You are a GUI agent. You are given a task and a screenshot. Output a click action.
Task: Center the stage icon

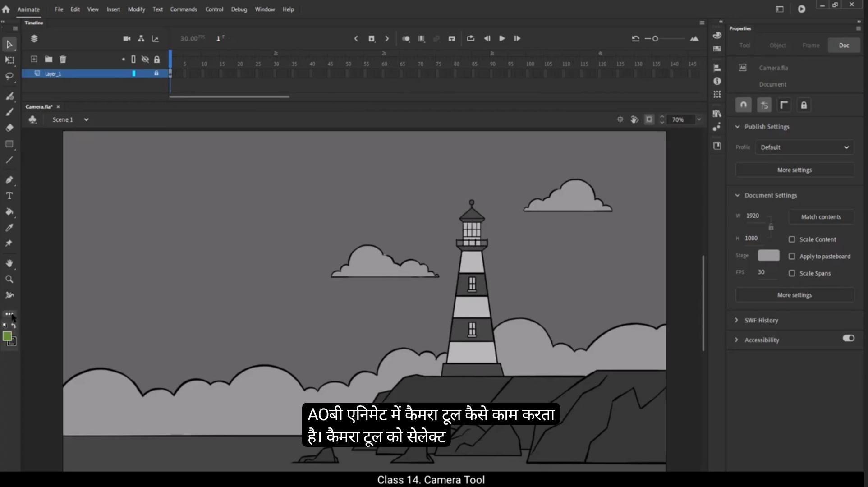(x=620, y=119)
